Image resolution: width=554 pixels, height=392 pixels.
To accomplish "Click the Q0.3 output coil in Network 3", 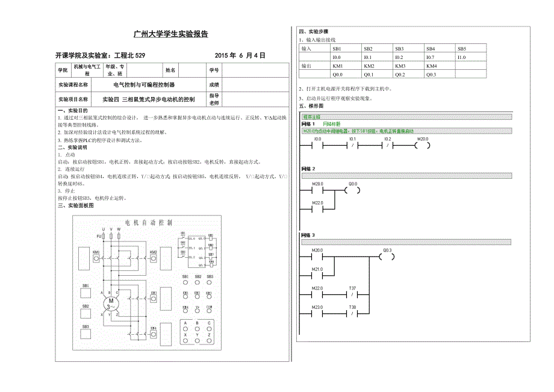I will click(388, 256).
